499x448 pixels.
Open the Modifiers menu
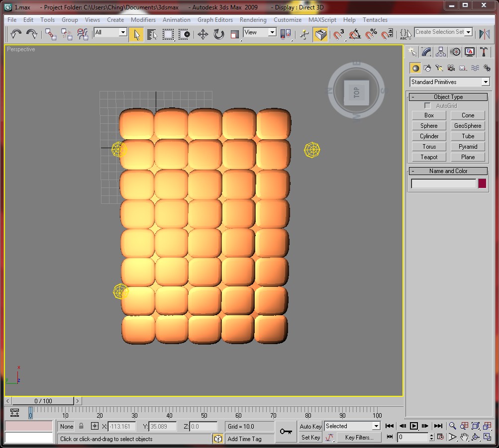(x=143, y=20)
